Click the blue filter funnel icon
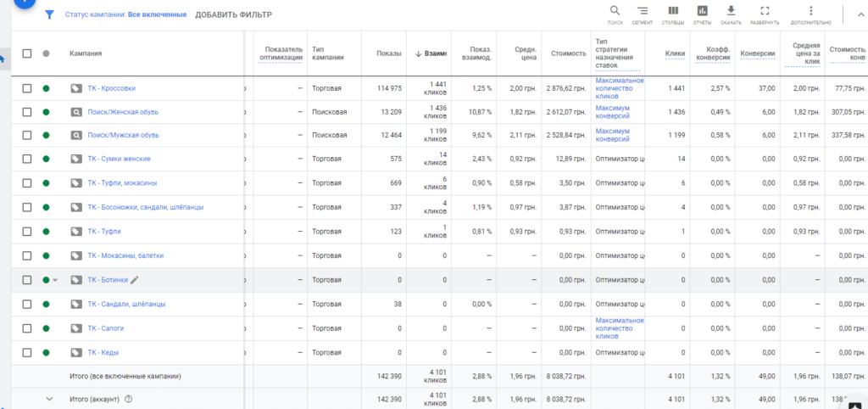This screenshot has width=868, height=409. (49, 15)
